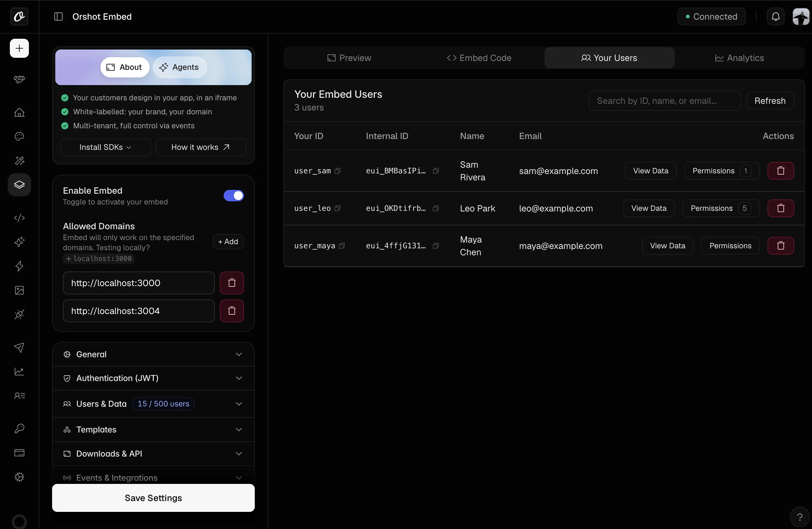Click the Save Settings button
The image size is (812, 529).
(x=153, y=498)
